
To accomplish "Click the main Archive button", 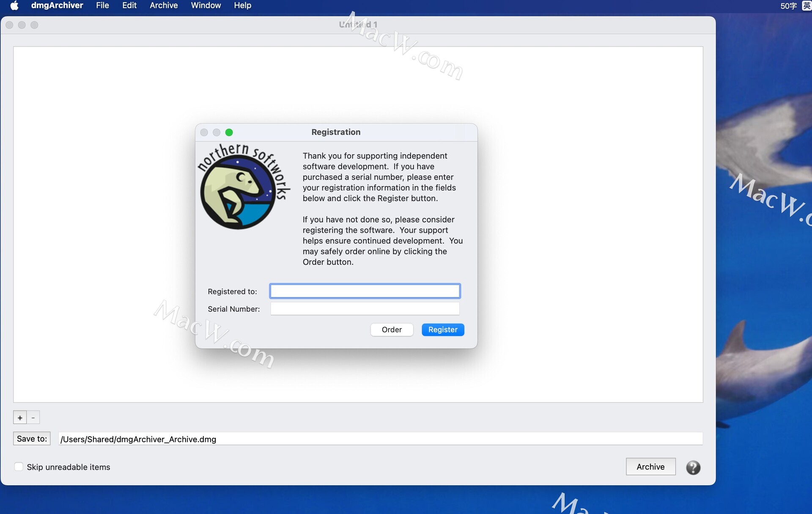I will [650, 467].
